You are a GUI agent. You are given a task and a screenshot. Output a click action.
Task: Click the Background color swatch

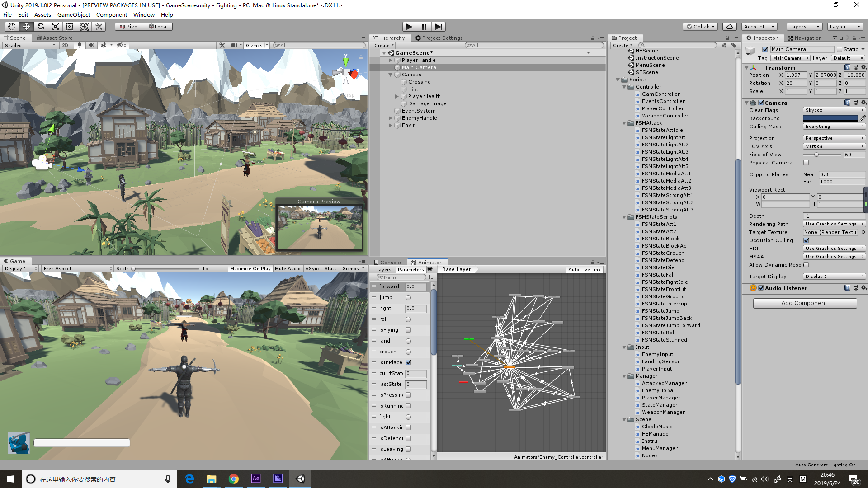click(830, 118)
